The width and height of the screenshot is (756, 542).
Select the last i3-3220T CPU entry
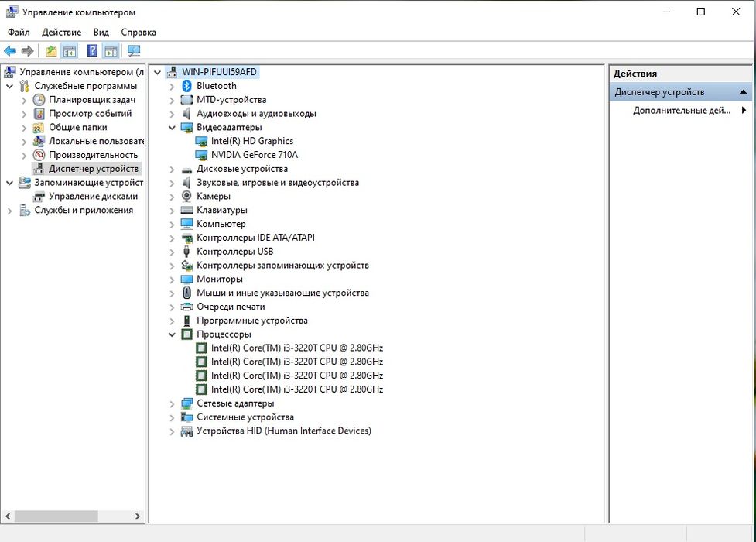297,389
